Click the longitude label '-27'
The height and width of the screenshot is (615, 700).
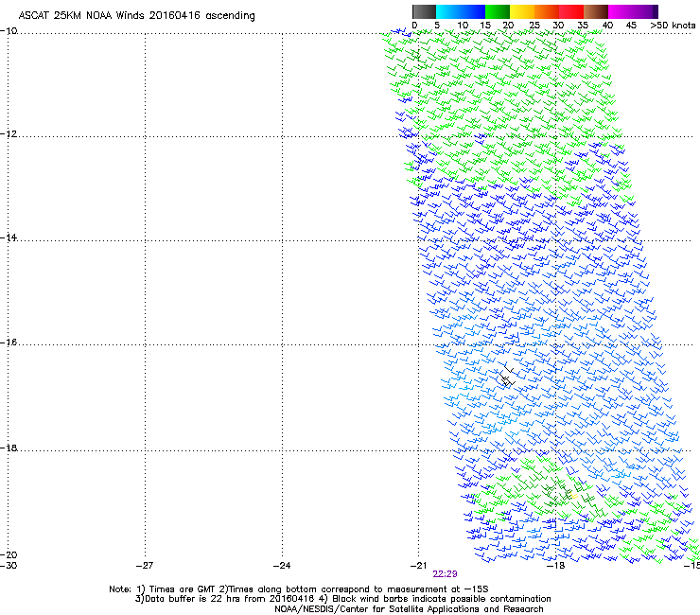pyautogui.click(x=145, y=566)
